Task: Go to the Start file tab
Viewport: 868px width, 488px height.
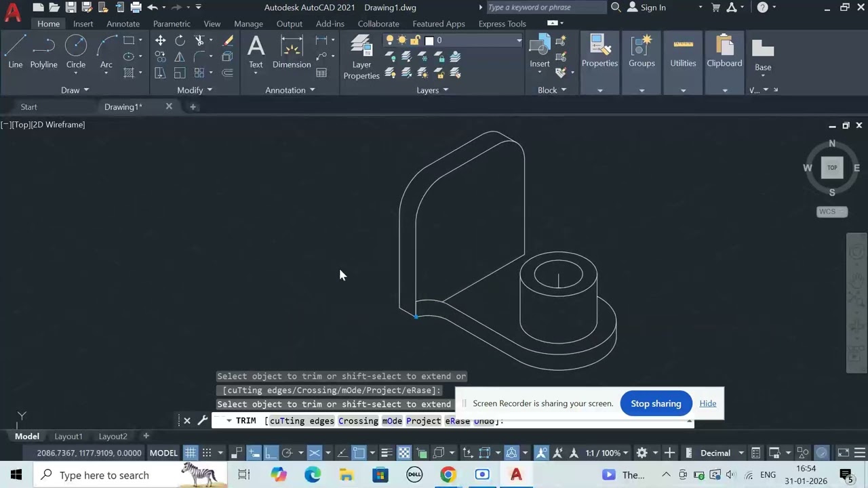Action: 28,107
